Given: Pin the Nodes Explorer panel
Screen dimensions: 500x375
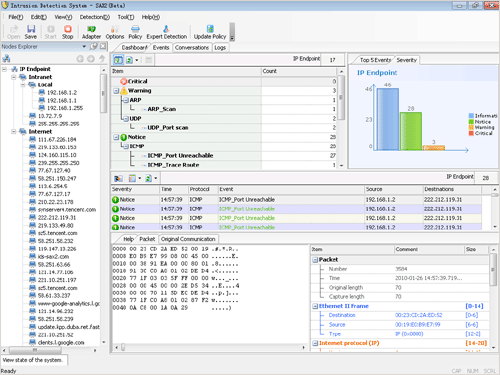Looking at the screenshot, I should [94, 46].
